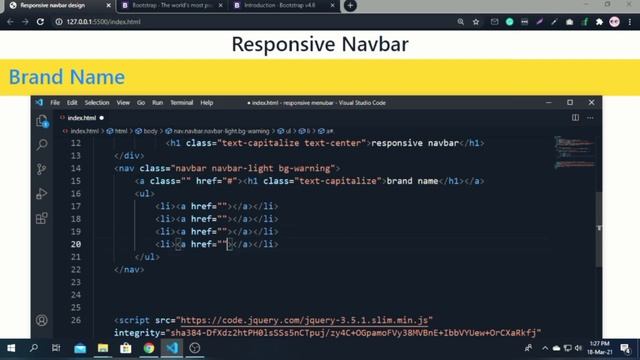Open the browser Extensions puzzle icon
This screenshot has height=360, width=640.
(599, 22)
